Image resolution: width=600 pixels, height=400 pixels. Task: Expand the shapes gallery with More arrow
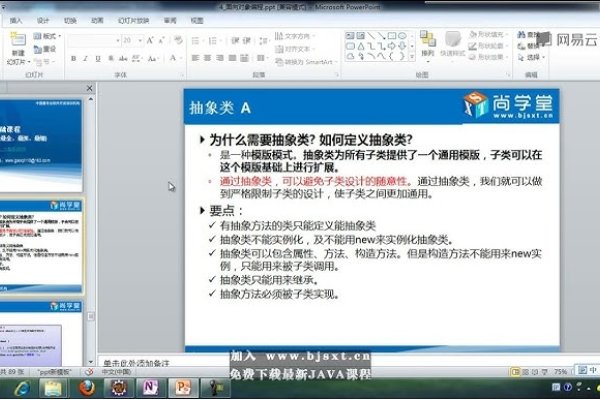pos(412,57)
